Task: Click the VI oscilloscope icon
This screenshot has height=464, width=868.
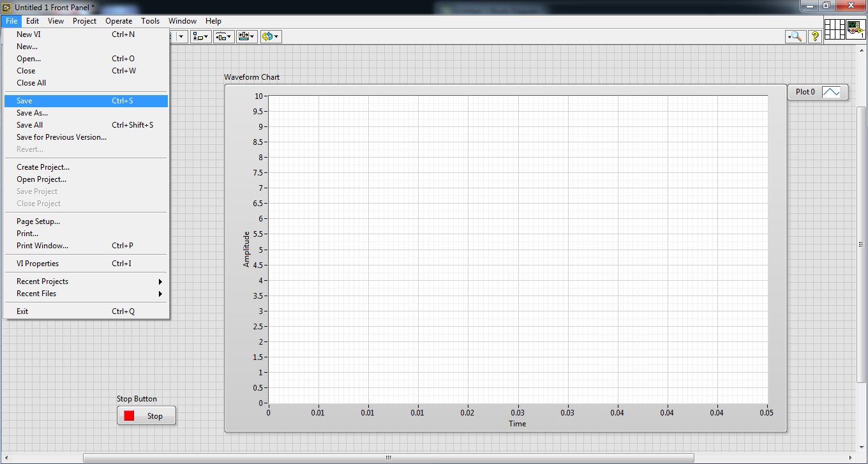Action: tap(856, 29)
